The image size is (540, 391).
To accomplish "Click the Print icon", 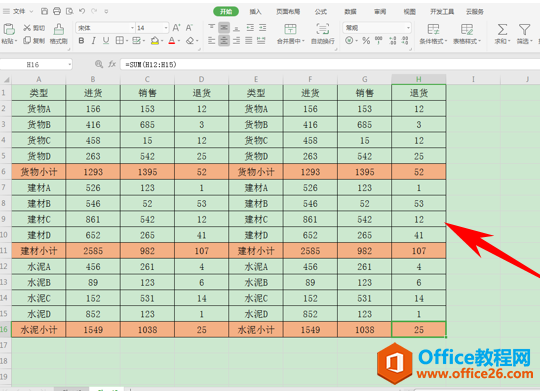I will point(57,11).
